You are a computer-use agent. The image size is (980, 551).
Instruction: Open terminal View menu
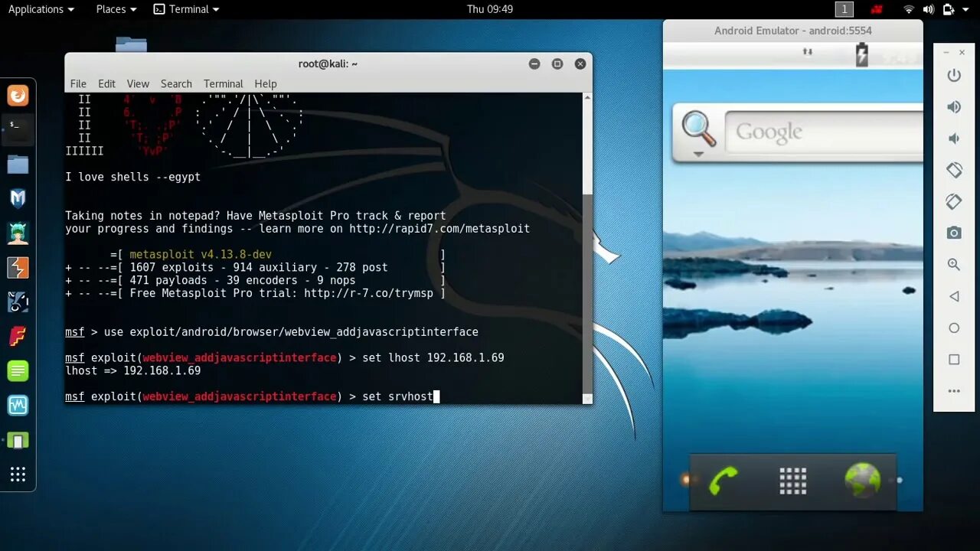(138, 83)
